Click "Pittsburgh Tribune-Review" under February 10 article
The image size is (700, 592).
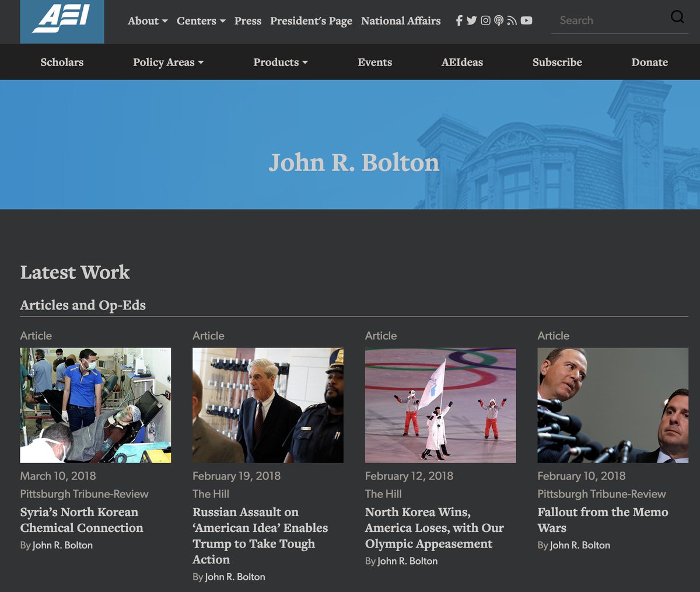pyautogui.click(x=602, y=494)
